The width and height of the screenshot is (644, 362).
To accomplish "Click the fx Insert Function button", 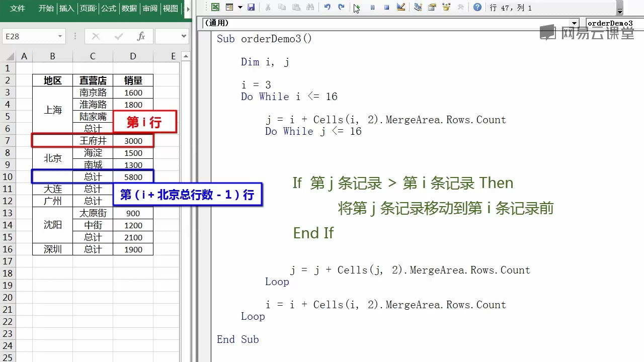I will pyautogui.click(x=141, y=36).
